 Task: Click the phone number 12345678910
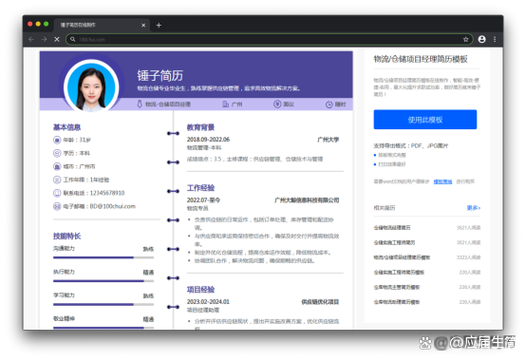pyautogui.click(x=107, y=193)
